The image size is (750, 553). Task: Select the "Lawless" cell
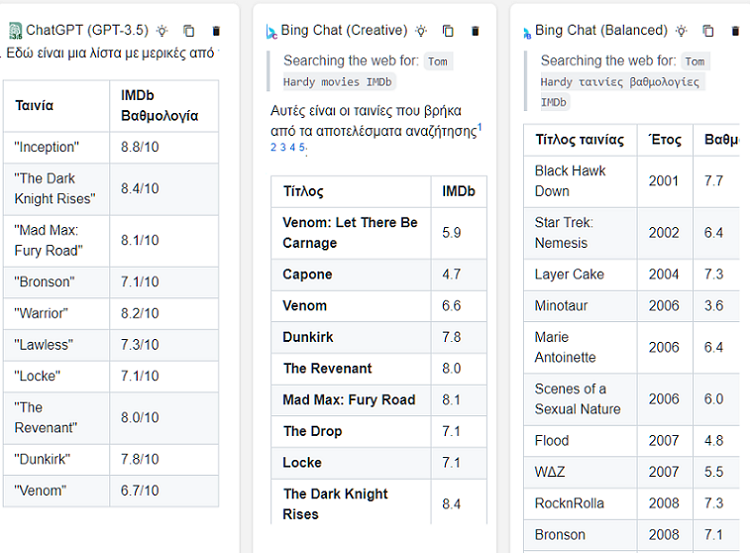tap(56, 345)
